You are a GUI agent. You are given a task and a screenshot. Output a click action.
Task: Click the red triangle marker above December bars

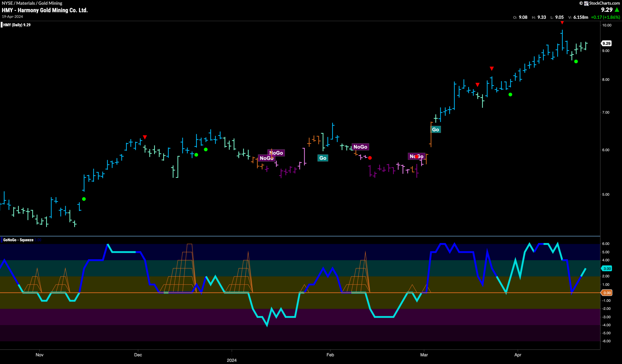[x=145, y=137]
